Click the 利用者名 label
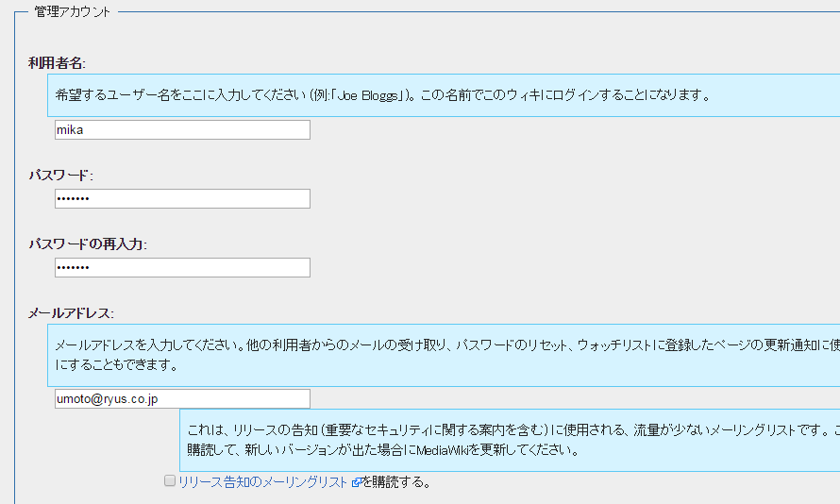The image size is (840, 504). click(x=58, y=63)
